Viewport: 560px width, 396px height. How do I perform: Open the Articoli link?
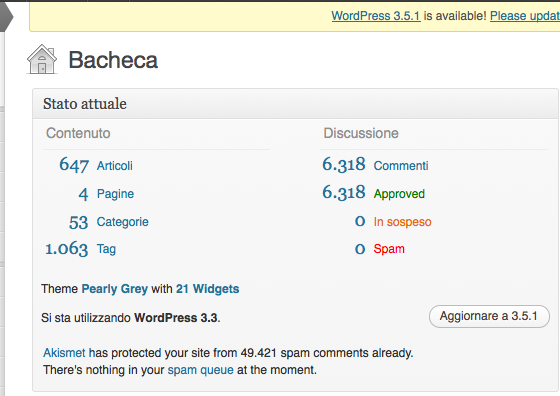click(x=115, y=166)
